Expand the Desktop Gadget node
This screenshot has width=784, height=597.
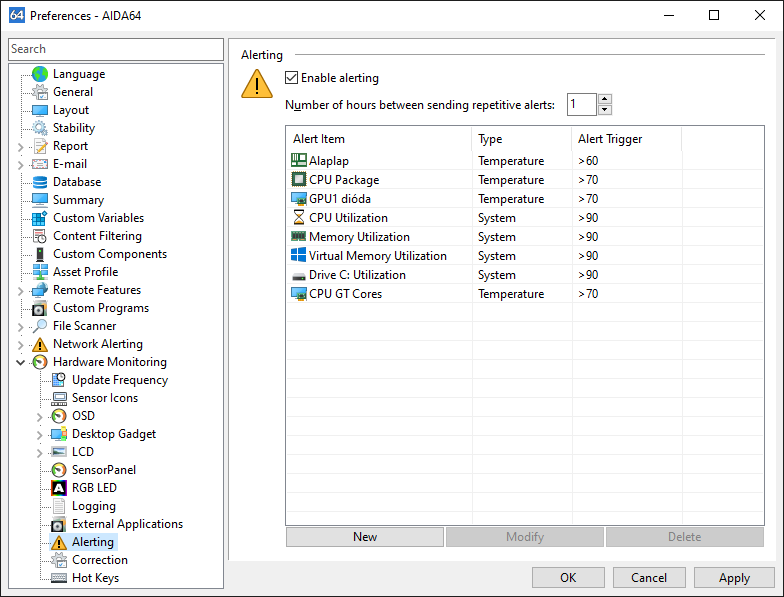40,435
